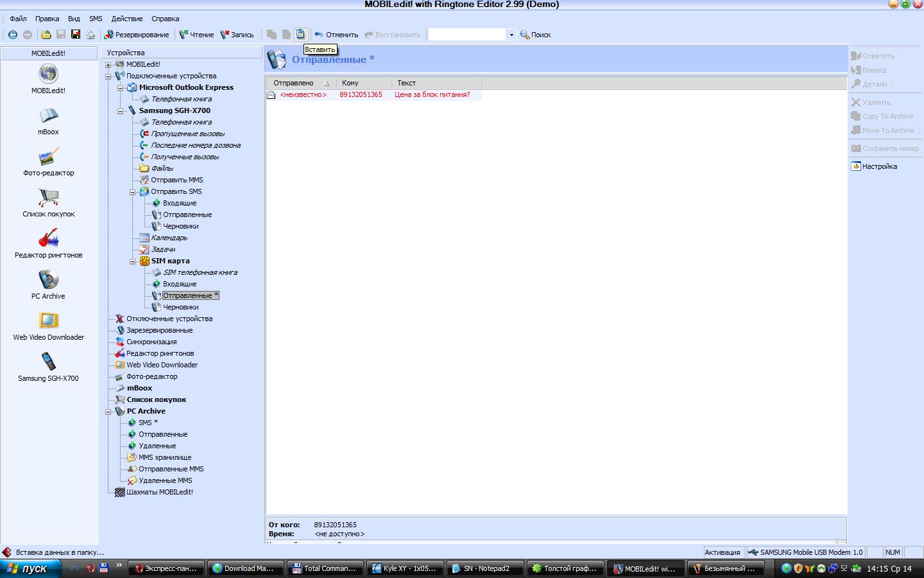Switch to Total Commander taskbar button

pyautogui.click(x=325, y=568)
